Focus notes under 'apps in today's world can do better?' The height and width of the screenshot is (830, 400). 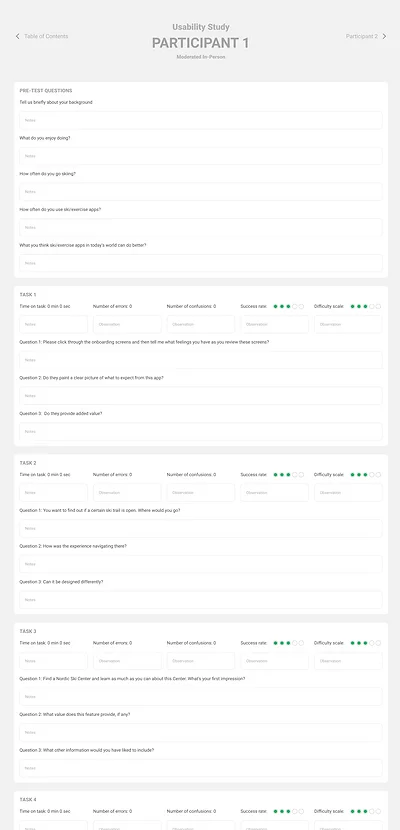201,263
